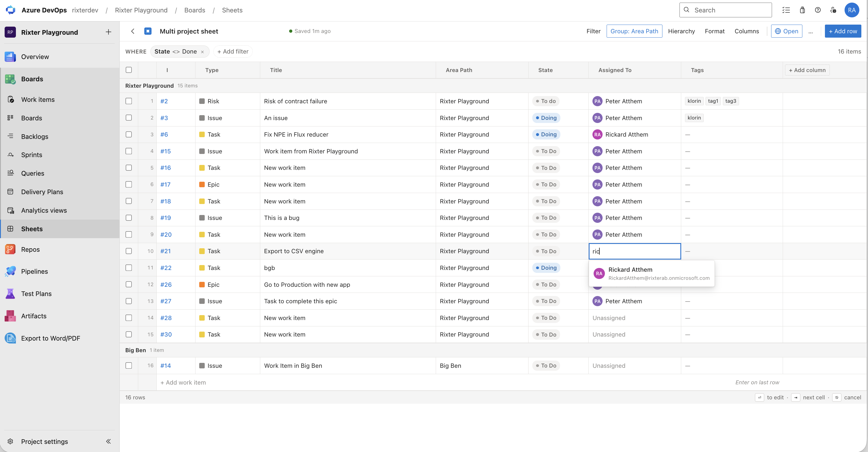Screen dimensions: 868x452
Task: Click the klorin tag on An issue row
Action: 694,118
